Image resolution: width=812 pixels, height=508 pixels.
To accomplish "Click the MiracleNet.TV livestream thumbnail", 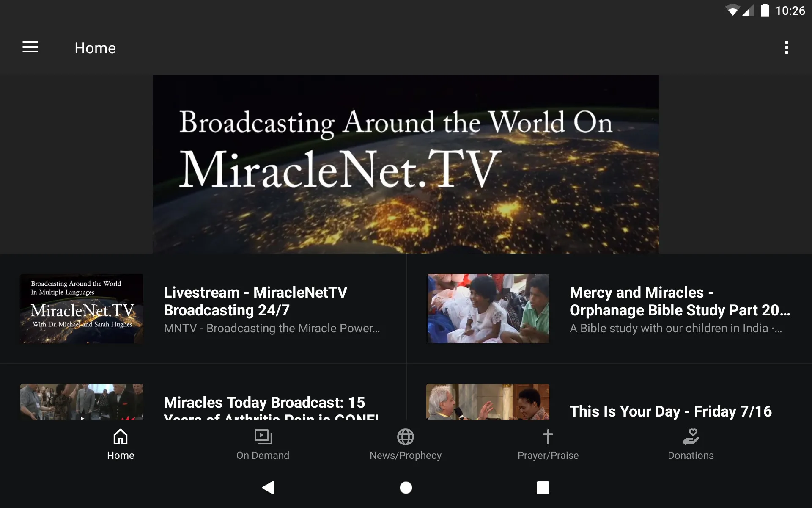I will 82,309.
